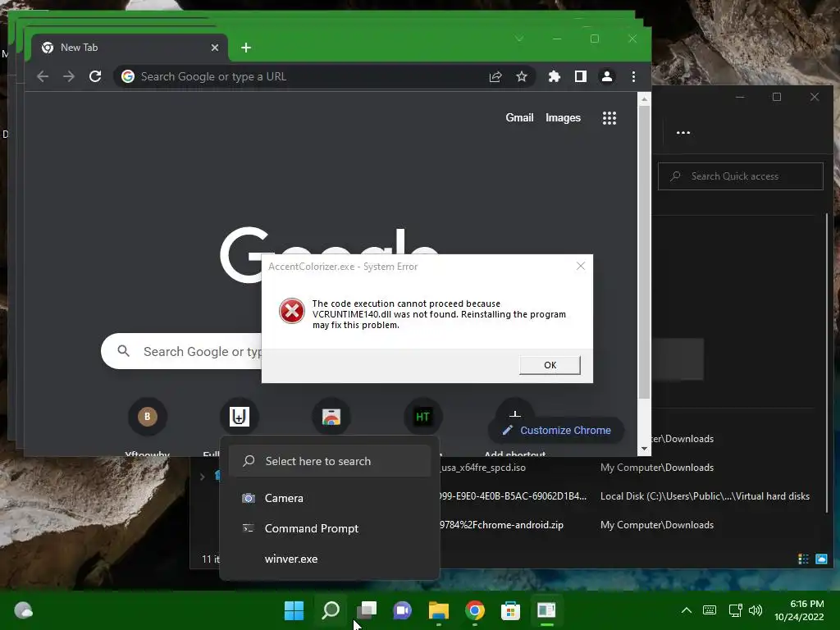Screen dimensions: 840x630
Task: Click the Chrome back arrow
Action: (x=43, y=76)
